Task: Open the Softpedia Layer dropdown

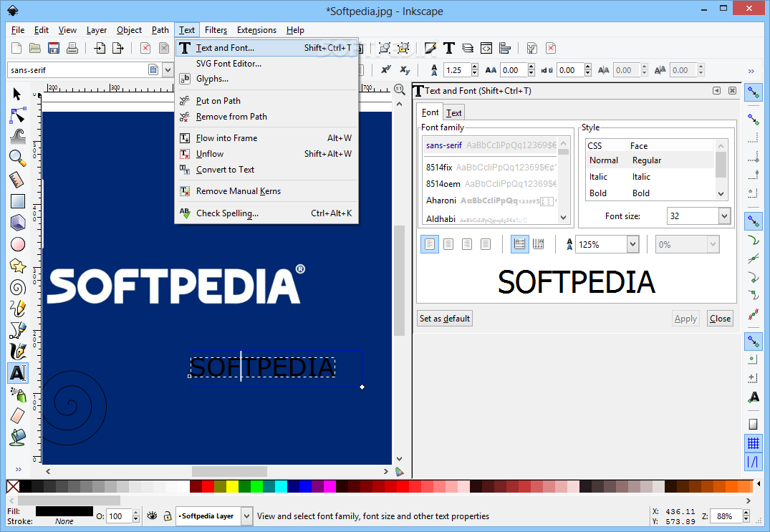Action: (x=247, y=516)
